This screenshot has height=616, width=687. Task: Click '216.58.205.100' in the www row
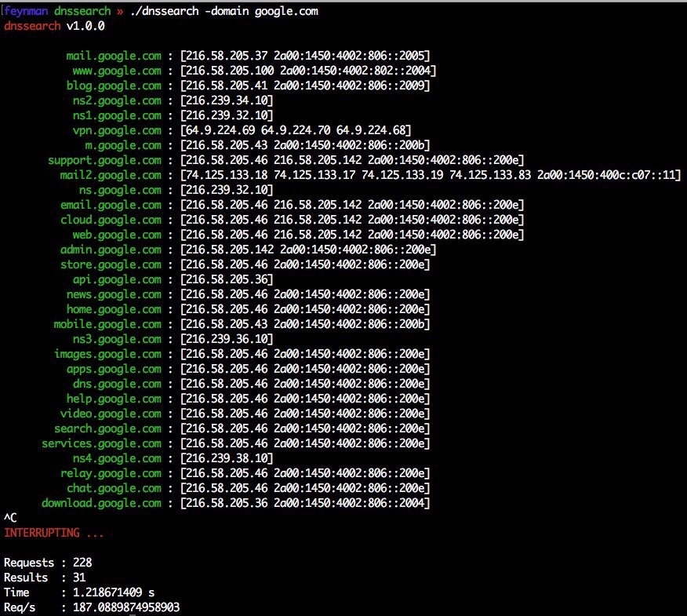(230, 71)
